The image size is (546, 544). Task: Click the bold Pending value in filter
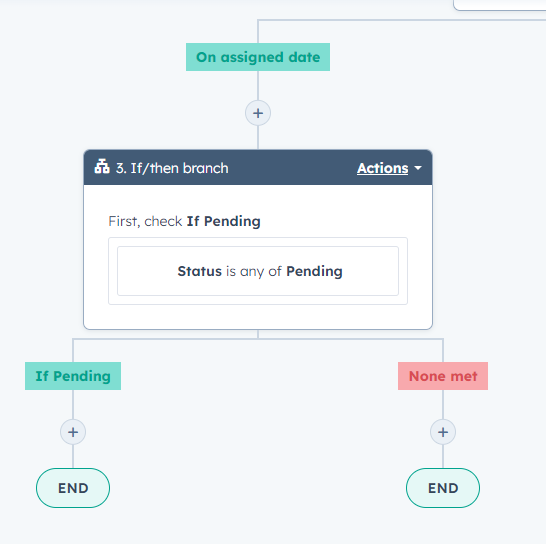314,271
